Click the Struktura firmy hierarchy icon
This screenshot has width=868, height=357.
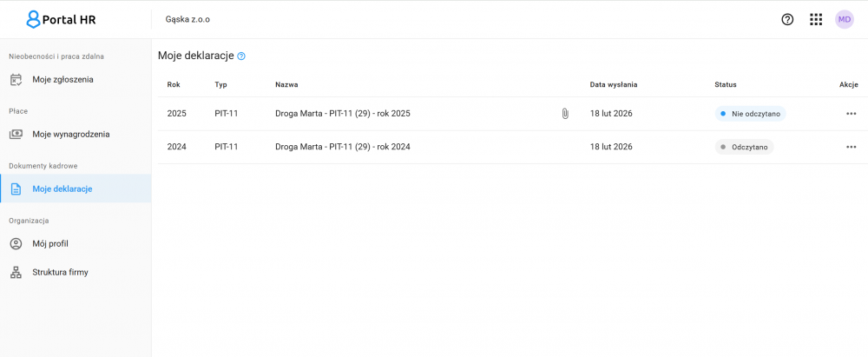tap(16, 273)
